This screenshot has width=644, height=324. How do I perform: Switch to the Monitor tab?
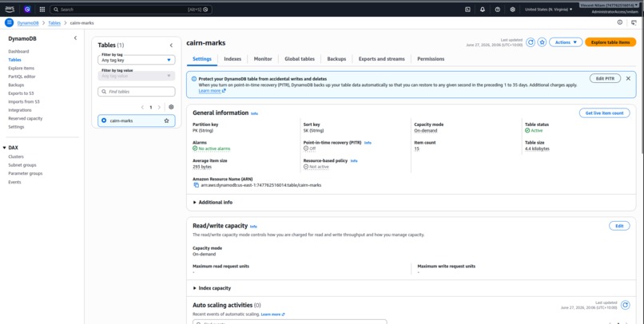pos(263,59)
